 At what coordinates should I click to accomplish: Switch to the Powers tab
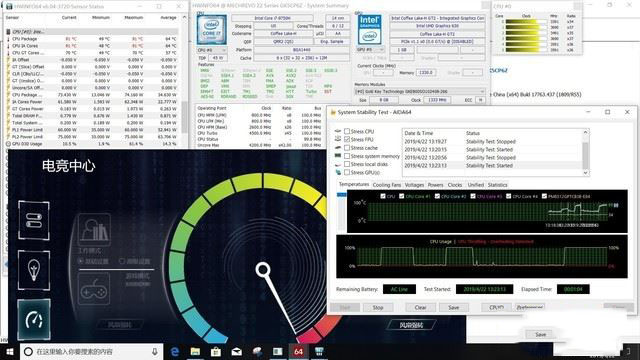pyautogui.click(x=435, y=185)
